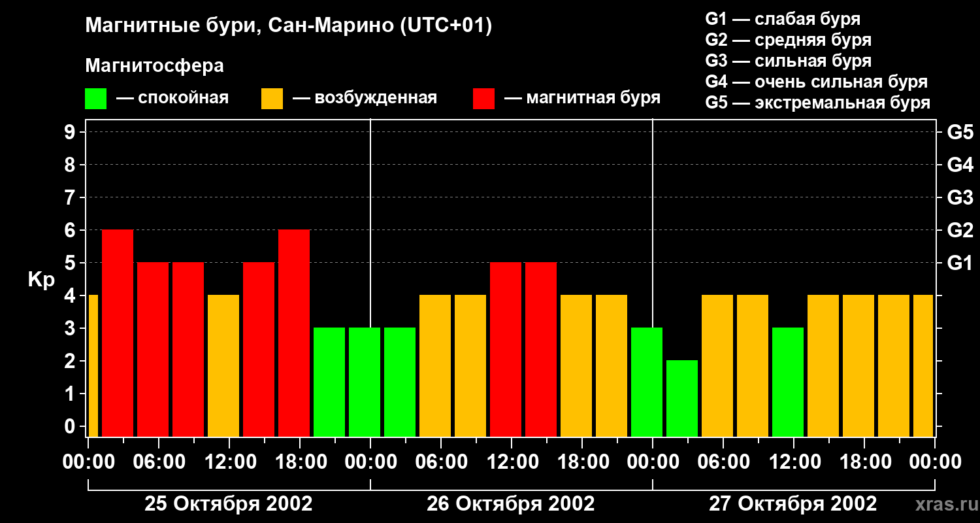Screen dimensions: 980x523
Task: Click the right-axis 'G3' label
Action: click(960, 198)
